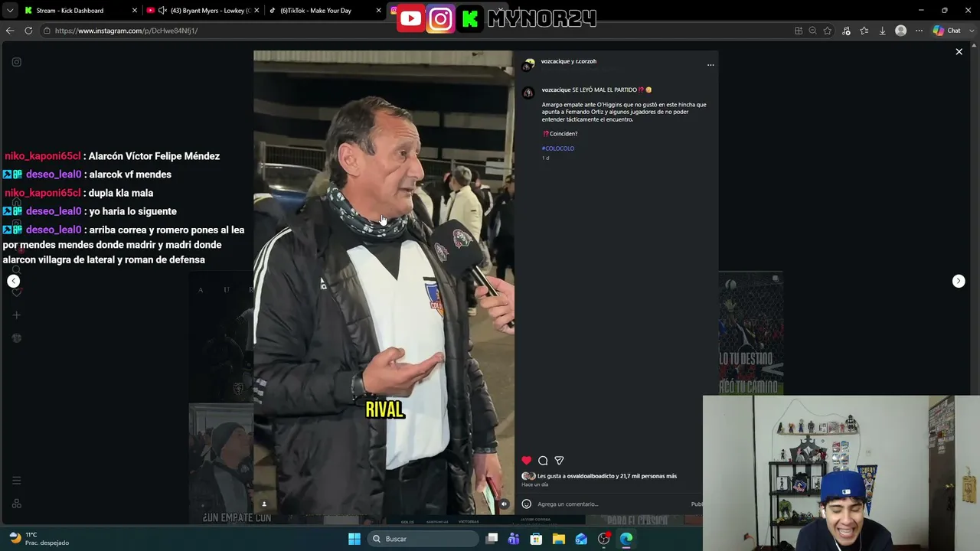The height and width of the screenshot is (551, 980).
Task: Open the browser downloads icon
Action: pyautogui.click(x=882, y=31)
